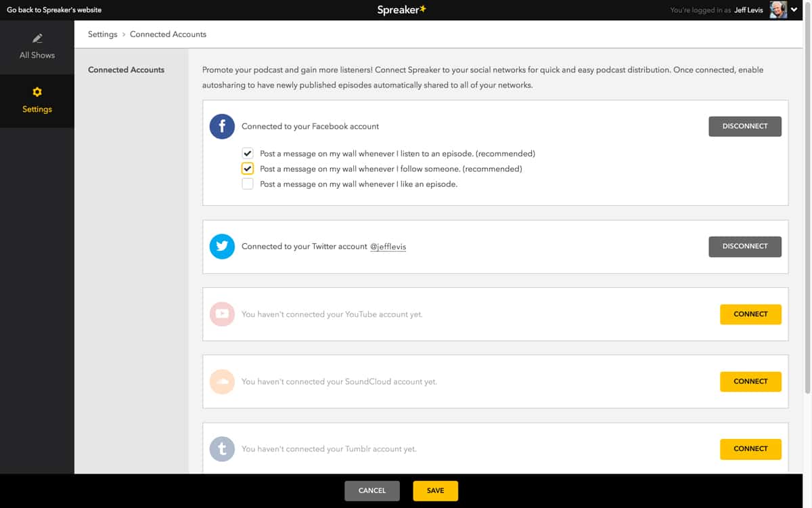Image resolution: width=812 pixels, height=508 pixels.
Task: Select Connected Accounts in the left panel
Action: click(x=126, y=69)
